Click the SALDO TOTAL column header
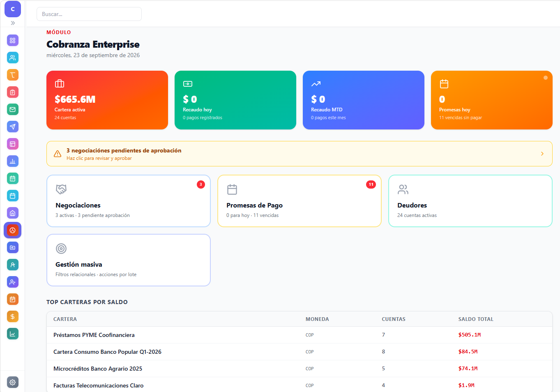 [x=476, y=319]
